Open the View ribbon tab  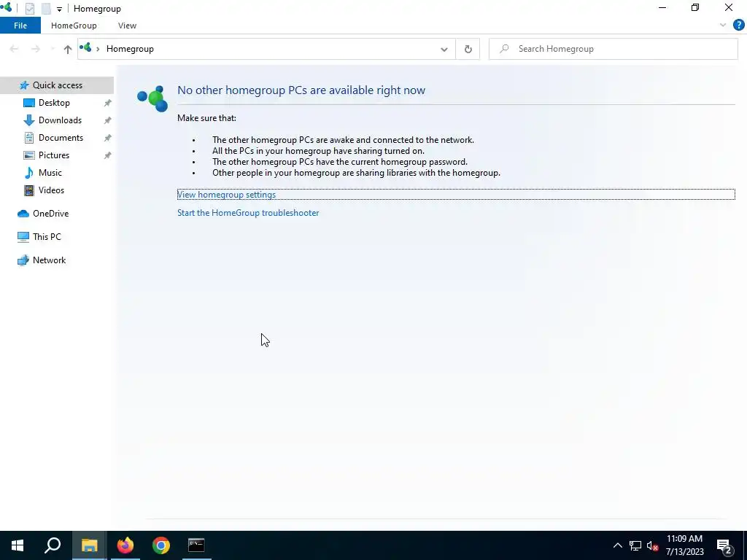[127, 26]
